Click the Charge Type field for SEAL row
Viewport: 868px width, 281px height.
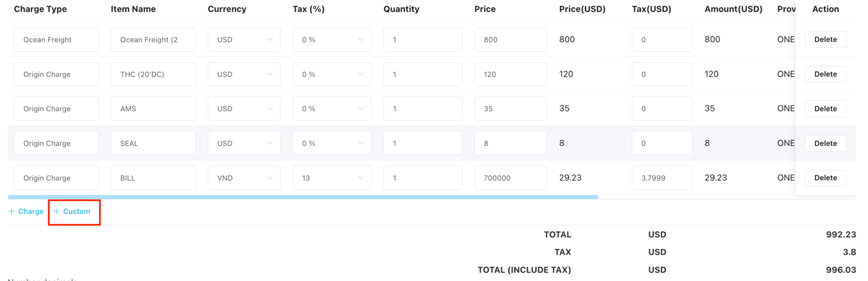56,144
